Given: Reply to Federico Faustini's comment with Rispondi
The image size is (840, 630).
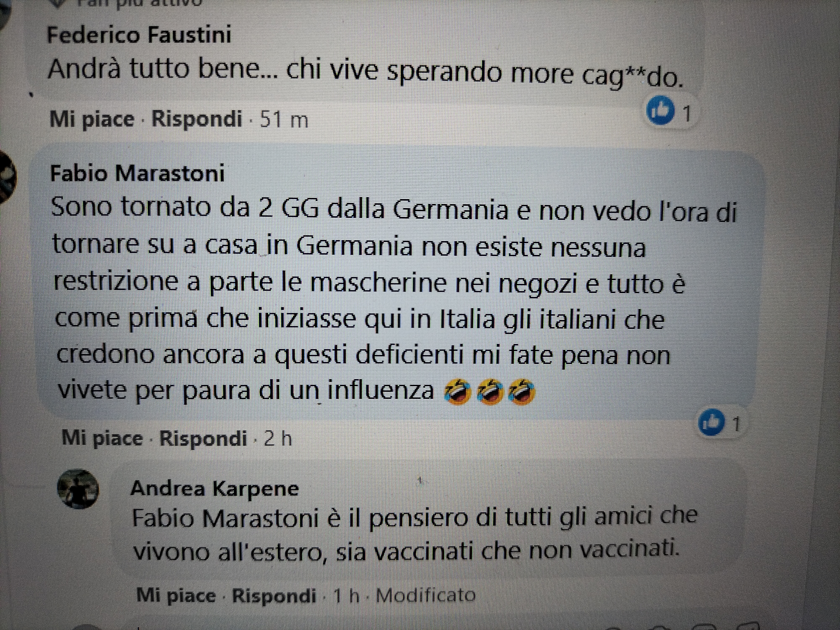Looking at the screenshot, I should coord(197,119).
